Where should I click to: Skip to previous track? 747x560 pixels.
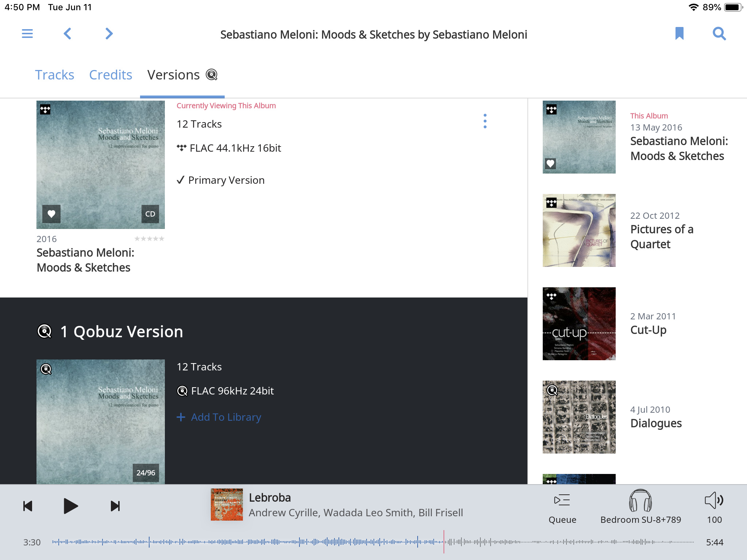click(x=28, y=506)
